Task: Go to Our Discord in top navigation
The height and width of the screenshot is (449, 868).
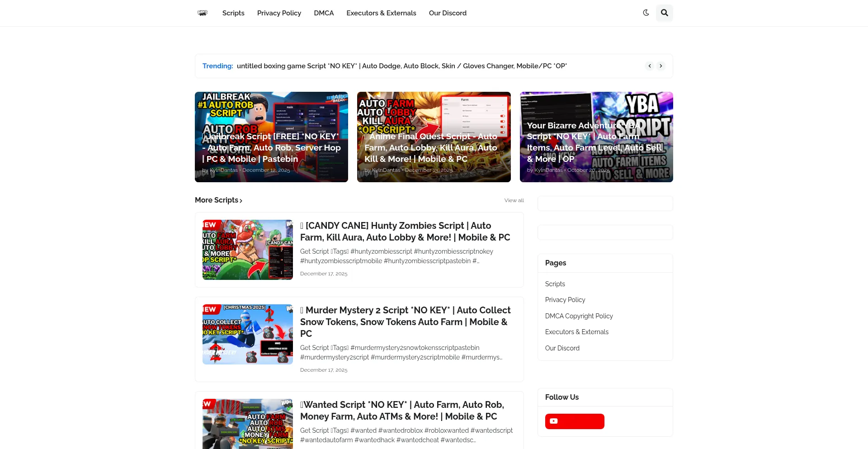Action: coord(448,13)
